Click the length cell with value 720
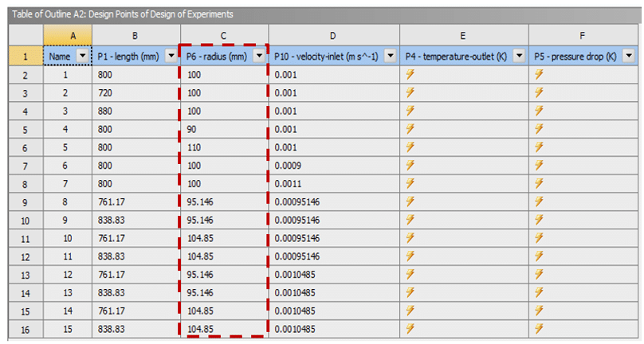Viewport: 644px width, 344px height. (136, 93)
